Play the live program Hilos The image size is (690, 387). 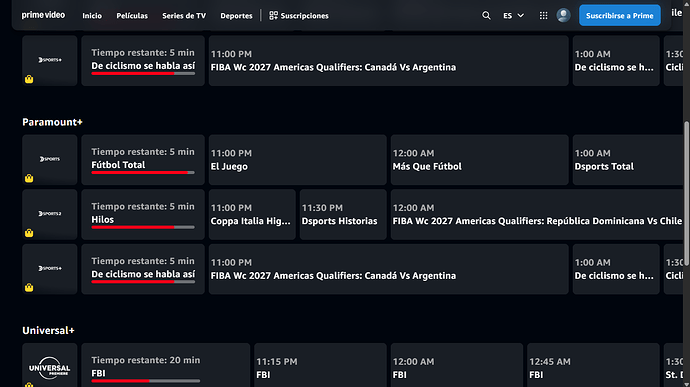pos(143,214)
